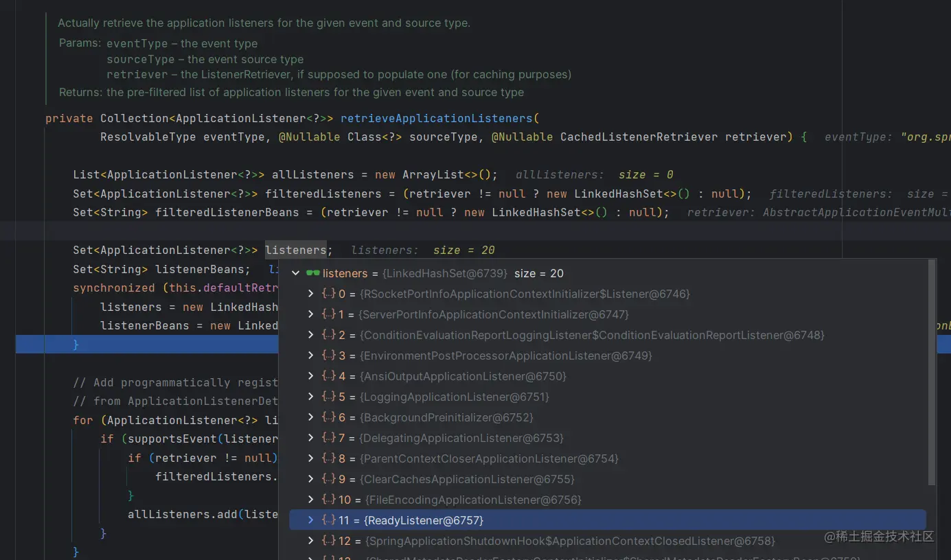Select the FileEncodingApplicationListener@6756 row
This screenshot has height=560, width=951.
click(x=608, y=500)
